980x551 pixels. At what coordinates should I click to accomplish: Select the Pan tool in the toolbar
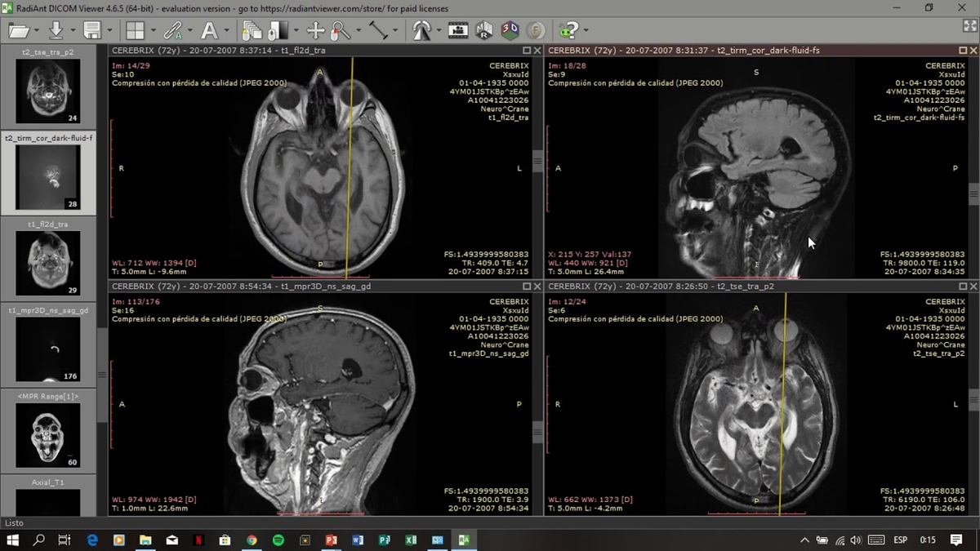316,30
